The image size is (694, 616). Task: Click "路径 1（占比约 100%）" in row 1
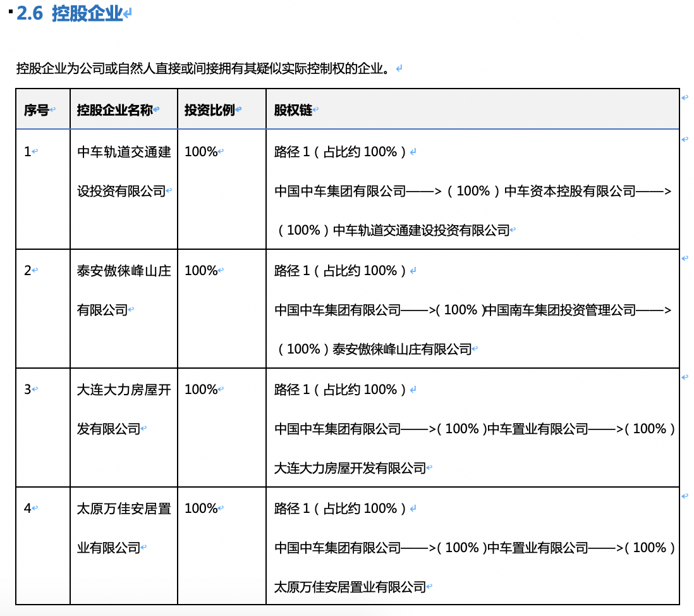pos(340,152)
